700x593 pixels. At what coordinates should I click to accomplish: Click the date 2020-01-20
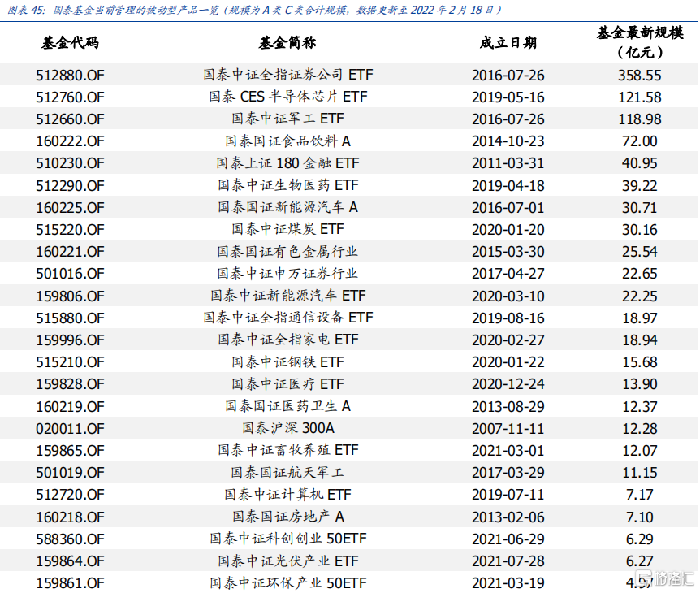tap(508, 230)
